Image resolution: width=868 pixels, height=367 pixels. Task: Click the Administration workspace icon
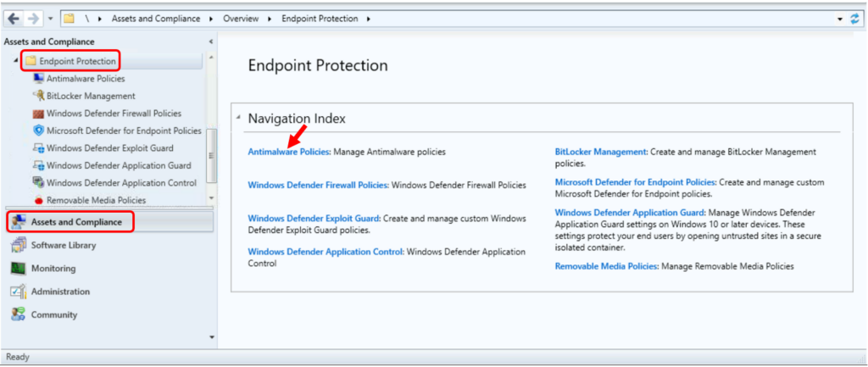[18, 292]
